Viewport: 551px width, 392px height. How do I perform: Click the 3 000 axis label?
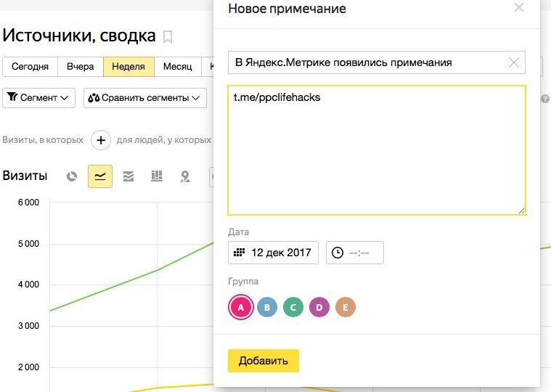tap(29, 326)
